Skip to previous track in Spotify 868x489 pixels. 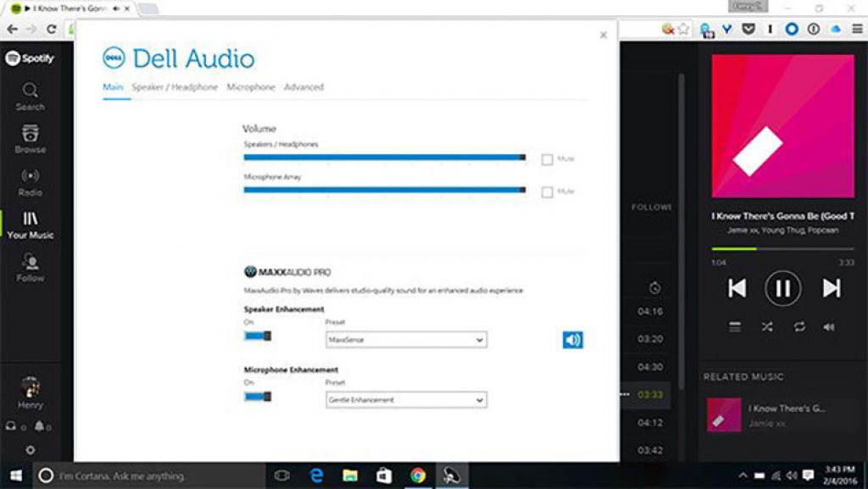coord(737,287)
